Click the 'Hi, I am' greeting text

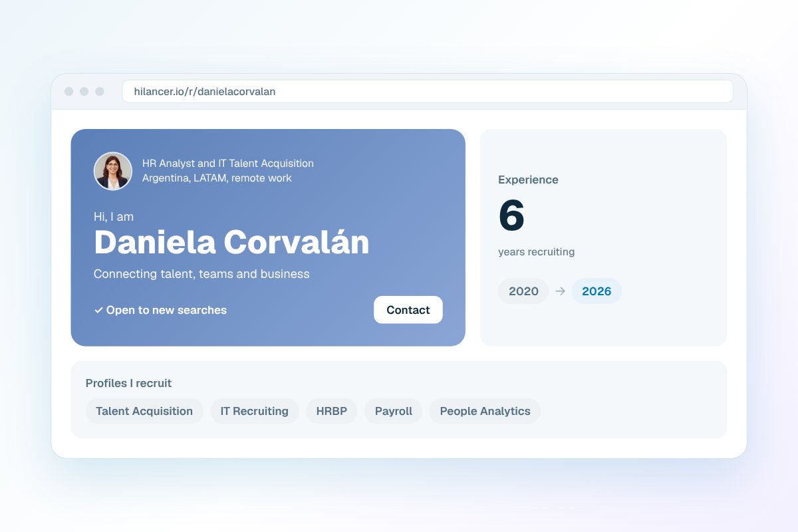(x=114, y=217)
